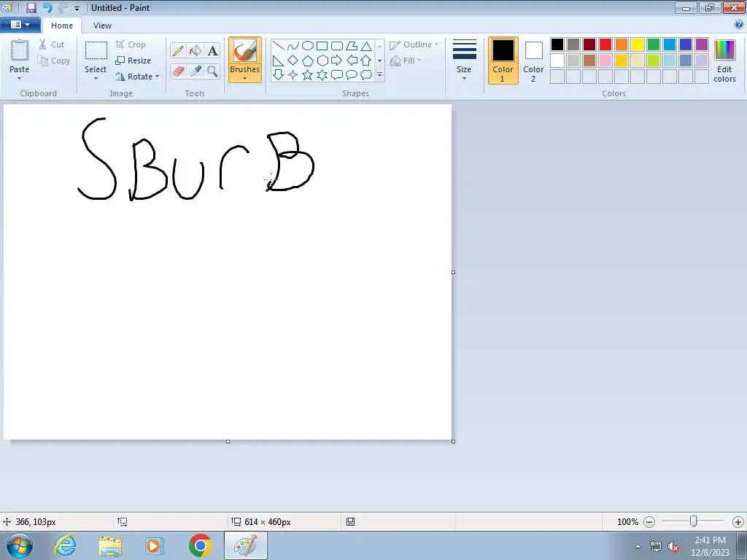Open the Size dropdown

(464, 61)
